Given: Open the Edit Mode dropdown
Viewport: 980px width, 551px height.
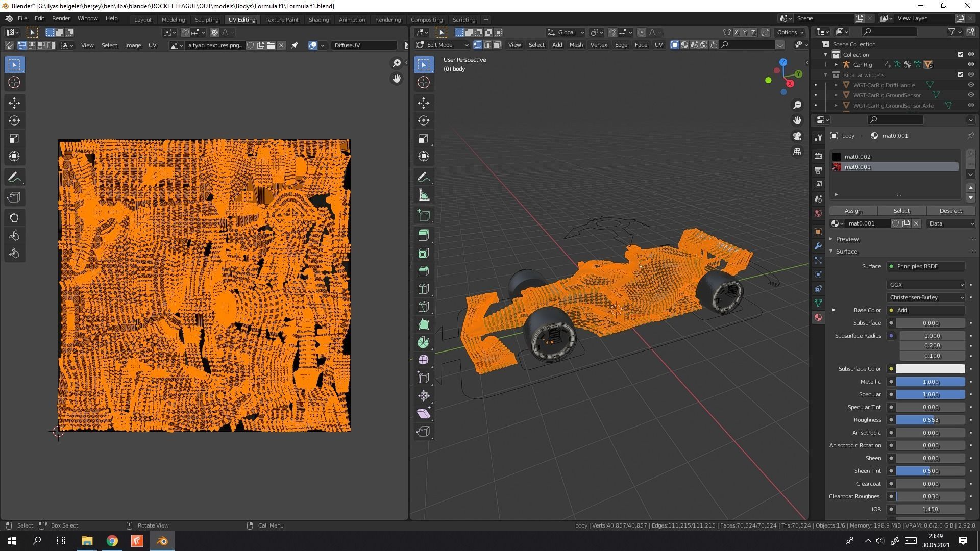Looking at the screenshot, I should pyautogui.click(x=442, y=45).
